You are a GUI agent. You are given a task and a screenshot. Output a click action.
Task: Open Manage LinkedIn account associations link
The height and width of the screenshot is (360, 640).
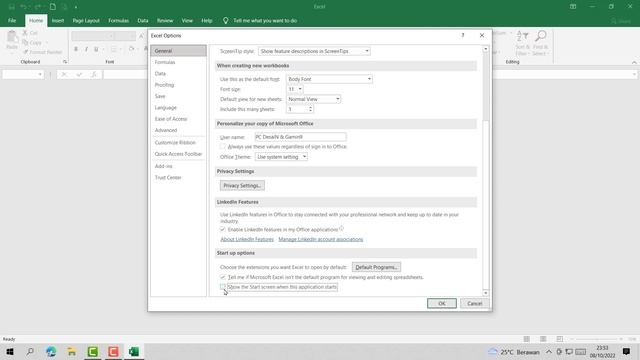tap(320, 239)
